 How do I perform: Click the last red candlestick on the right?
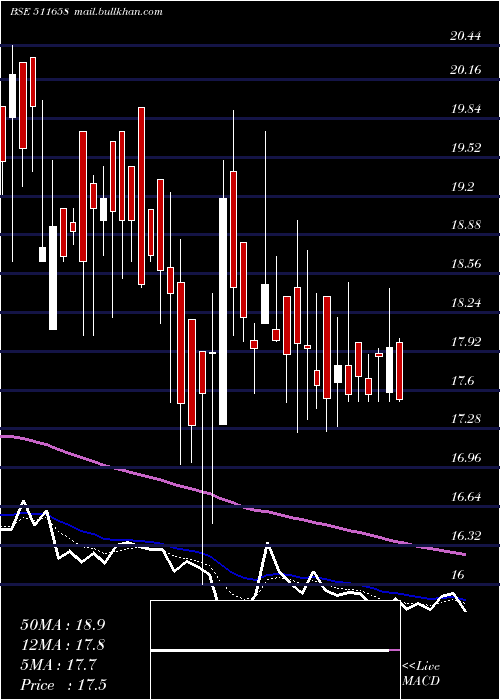click(400, 371)
